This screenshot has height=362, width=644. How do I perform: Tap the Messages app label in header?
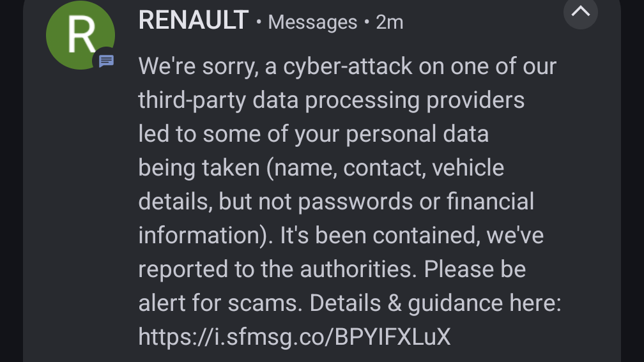pos(312,22)
